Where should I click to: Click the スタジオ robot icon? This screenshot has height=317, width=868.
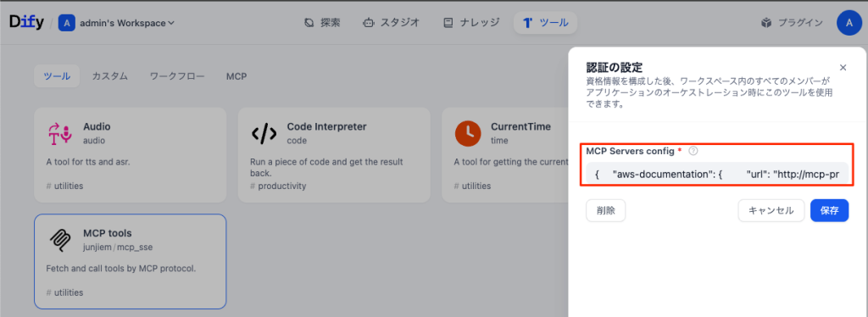(368, 23)
